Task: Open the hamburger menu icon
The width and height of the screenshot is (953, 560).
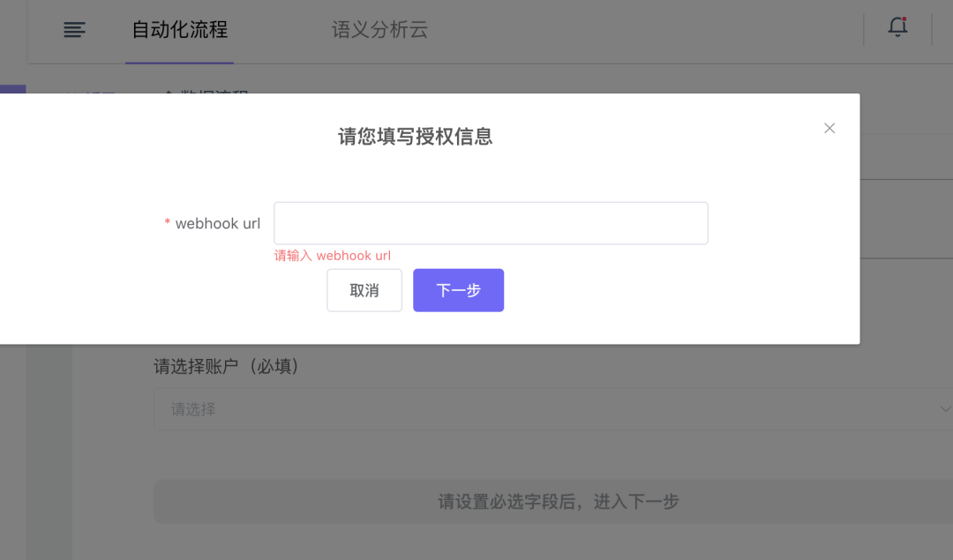Action: pyautogui.click(x=74, y=30)
